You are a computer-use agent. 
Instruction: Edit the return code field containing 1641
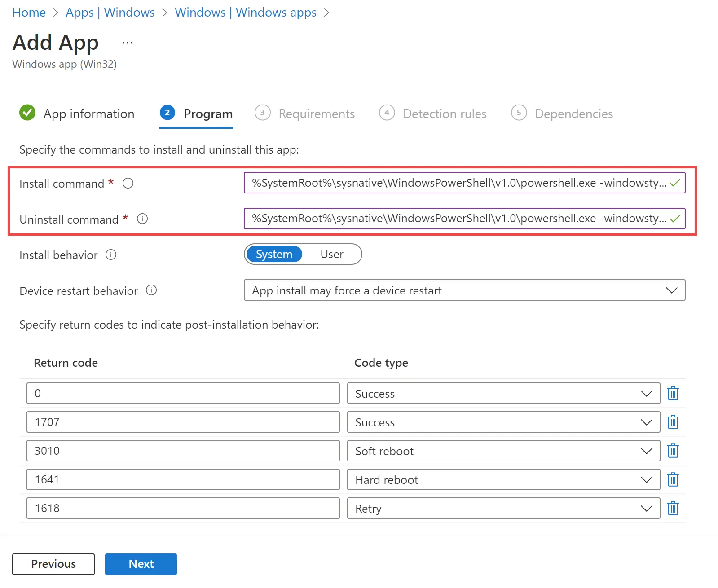[x=183, y=479]
